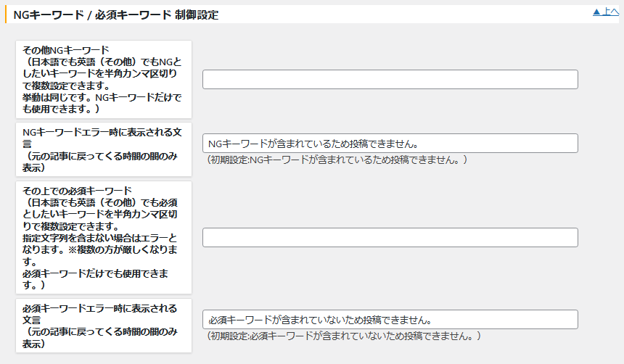Click the 初期設定 hint under 必須キーワード error field
Image resolution: width=624 pixels, height=364 pixels.
(342, 336)
